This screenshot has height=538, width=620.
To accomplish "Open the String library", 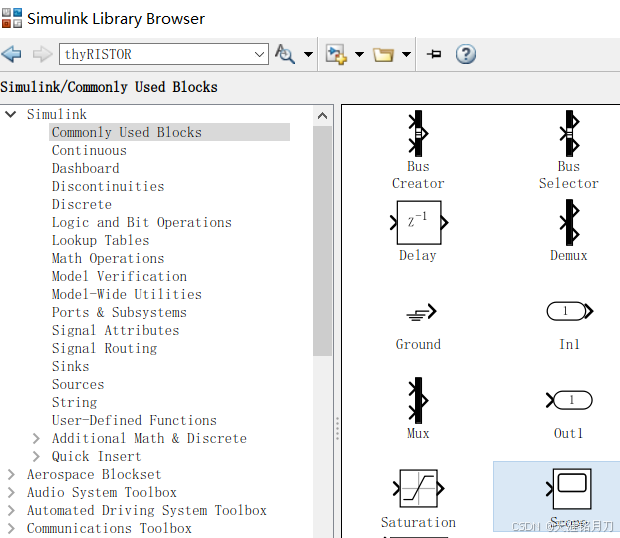I will [x=74, y=402].
